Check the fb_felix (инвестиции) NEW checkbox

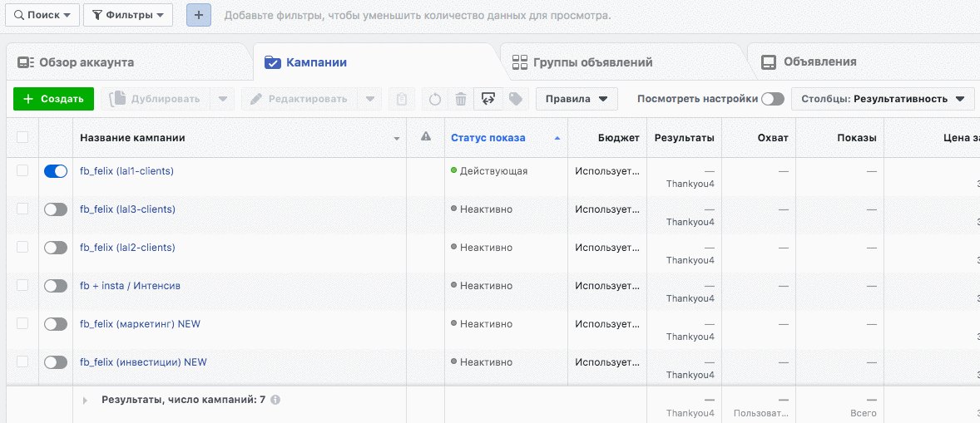coord(22,362)
